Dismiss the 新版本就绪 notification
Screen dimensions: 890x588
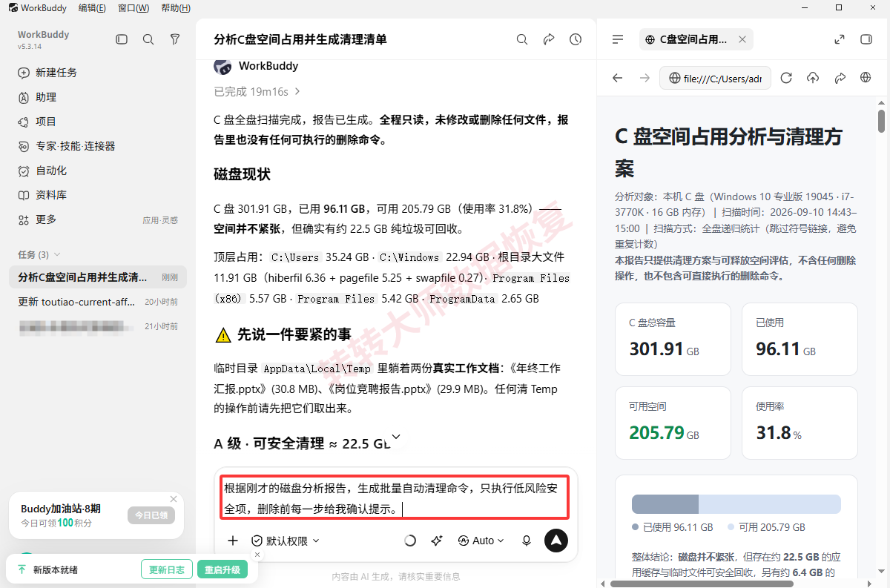click(x=257, y=555)
